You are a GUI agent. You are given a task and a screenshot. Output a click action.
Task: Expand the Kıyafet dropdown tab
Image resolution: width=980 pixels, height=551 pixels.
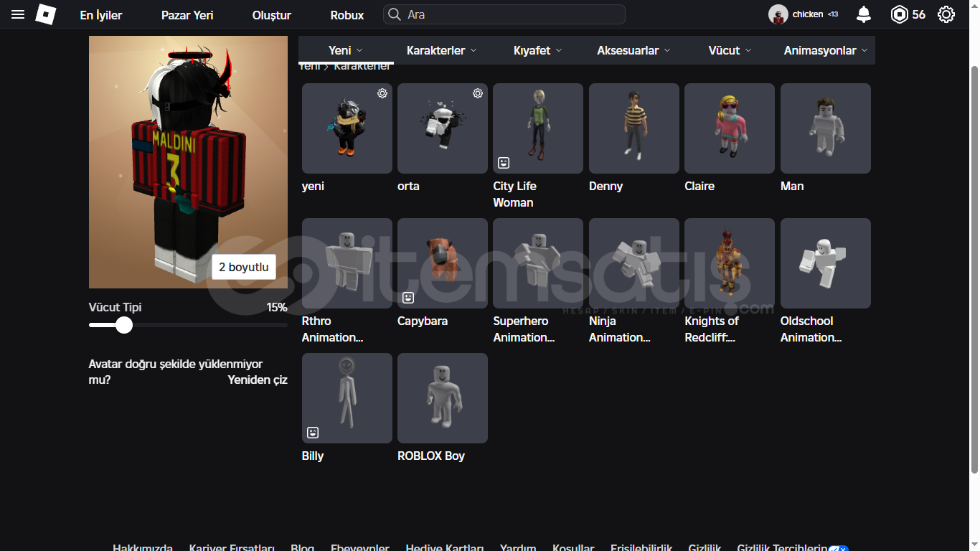click(x=538, y=50)
